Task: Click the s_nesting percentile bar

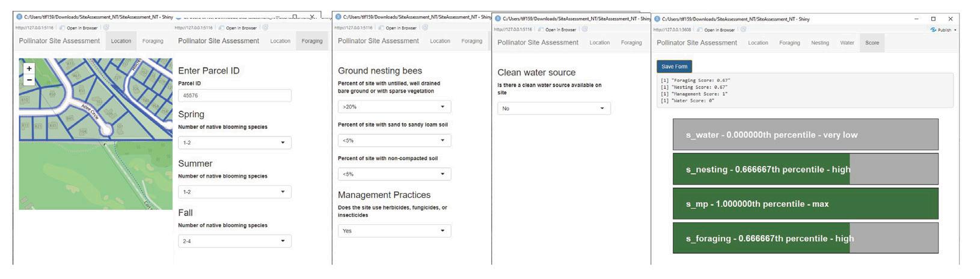Action: pyautogui.click(x=805, y=170)
